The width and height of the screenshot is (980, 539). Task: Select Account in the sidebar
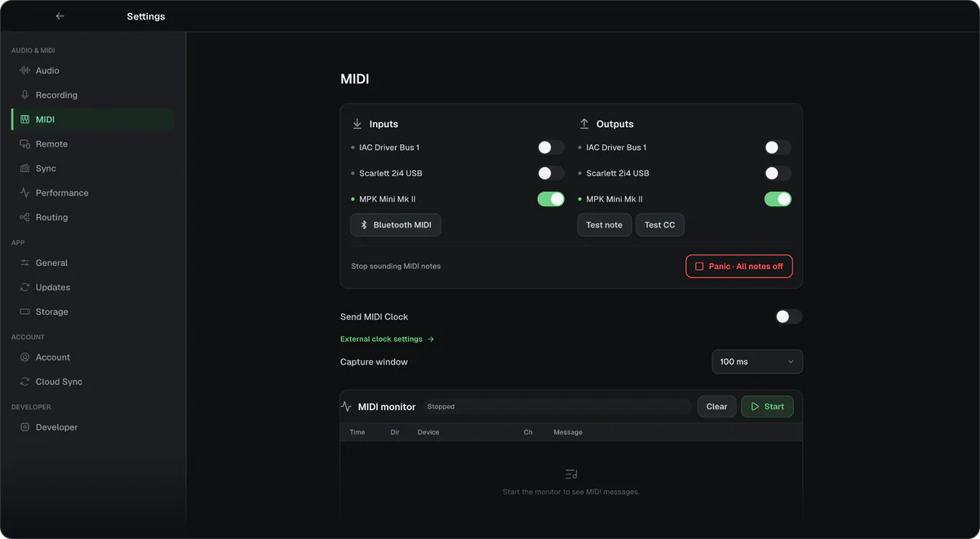93,358
